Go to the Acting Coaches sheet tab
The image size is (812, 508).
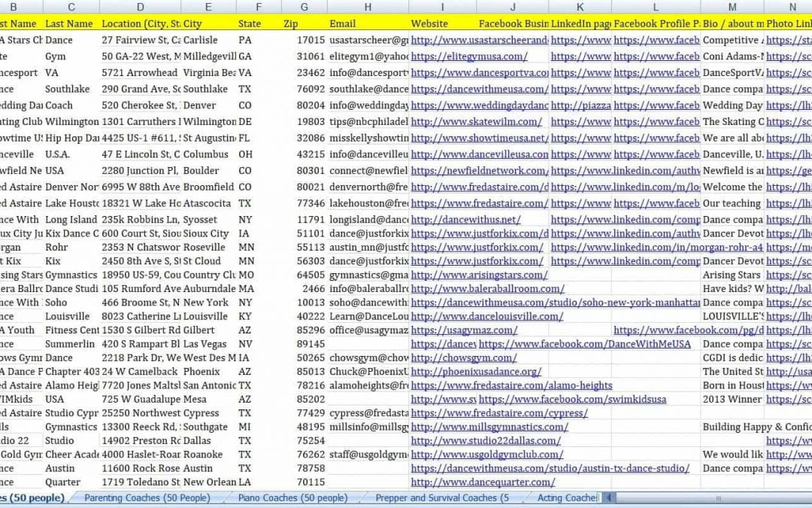(x=567, y=497)
